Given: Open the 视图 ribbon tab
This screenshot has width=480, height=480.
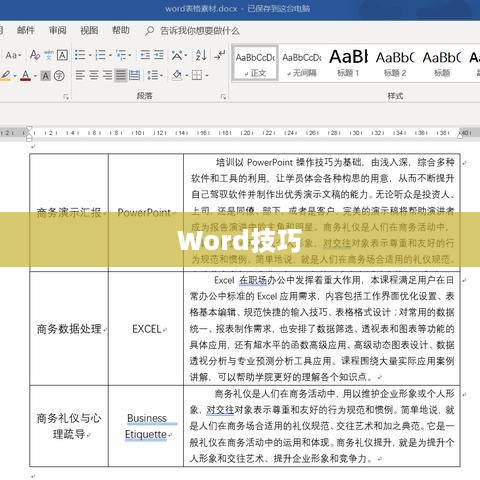Looking at the screenshot, I should point(89,30).
